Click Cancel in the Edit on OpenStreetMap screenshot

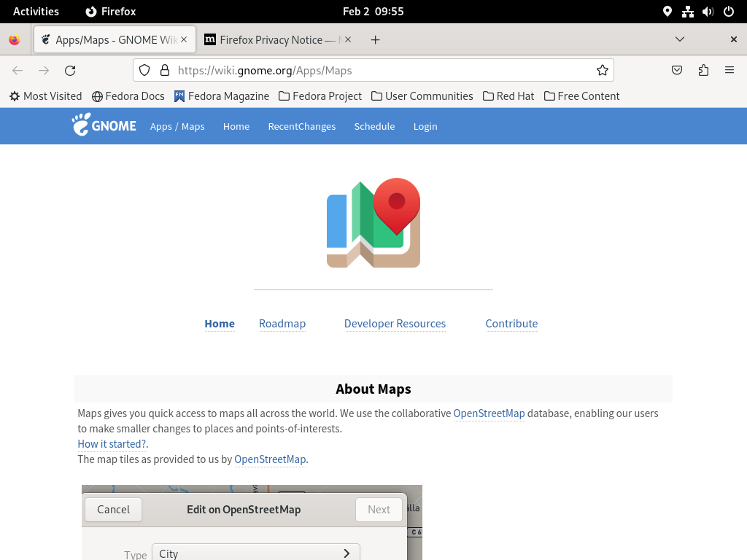click(x=113, y=510)
